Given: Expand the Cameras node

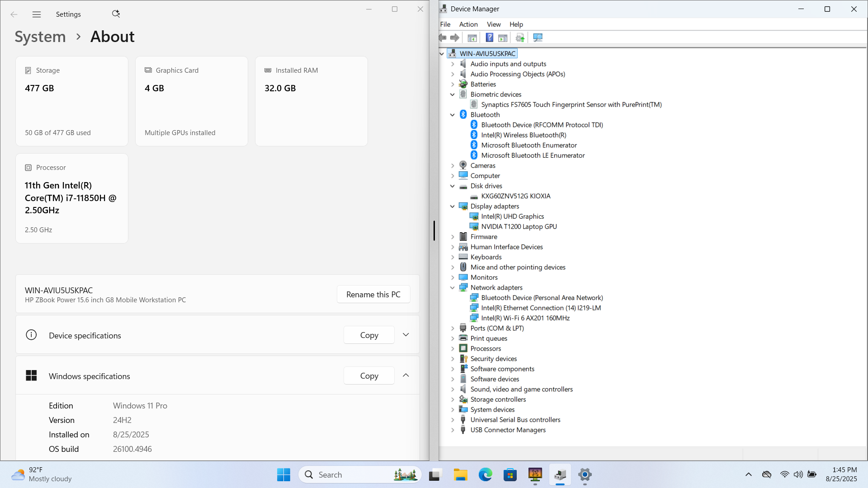Looking at the screenshot, I should pyautogui.click(x=453, y=165).
